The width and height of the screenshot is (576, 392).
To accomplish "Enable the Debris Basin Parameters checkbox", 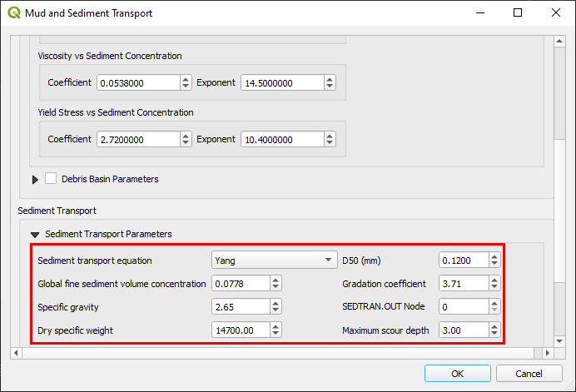I will coord(51,178).
